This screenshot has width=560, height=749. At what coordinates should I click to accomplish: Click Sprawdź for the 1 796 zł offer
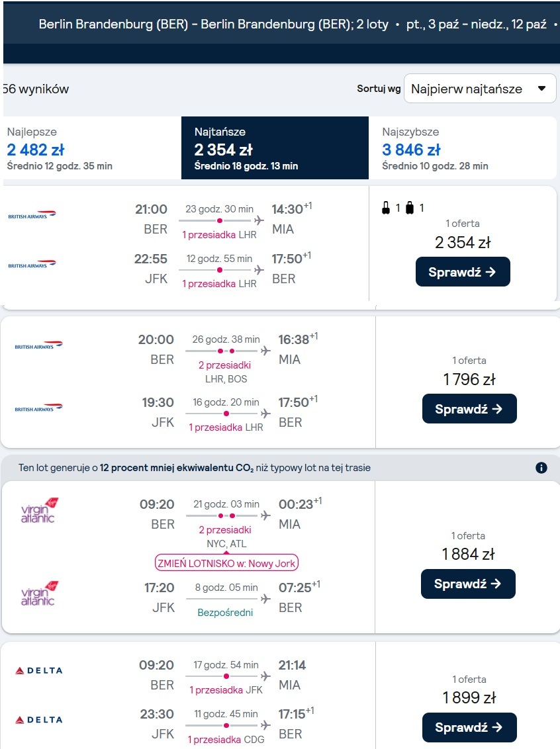click(x=469, y=408)
